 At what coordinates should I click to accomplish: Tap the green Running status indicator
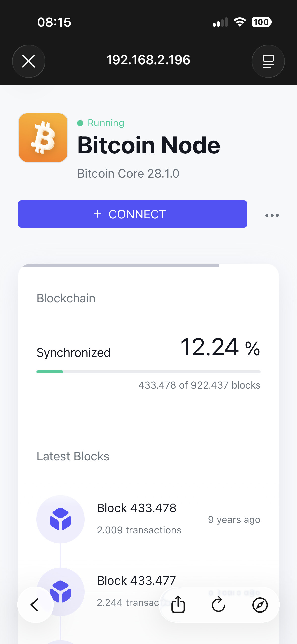point(101,123)
